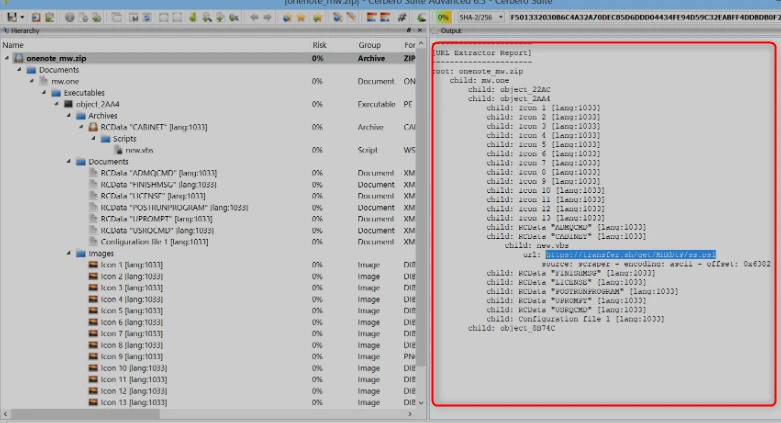Click the green down arrow toolbar icon

click(x=193, y=17)
